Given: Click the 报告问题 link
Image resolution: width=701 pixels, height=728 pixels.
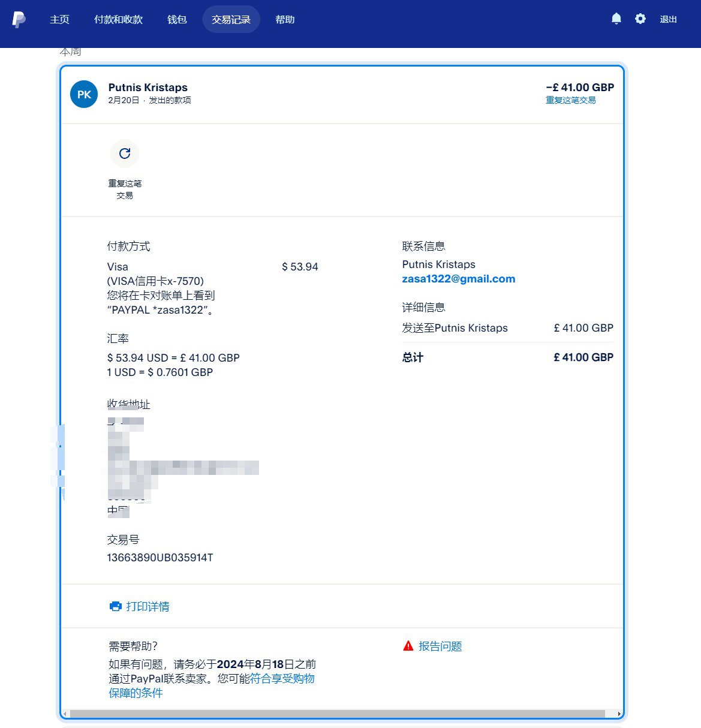Looking at the screenshot, I should (x=440, y=646).
